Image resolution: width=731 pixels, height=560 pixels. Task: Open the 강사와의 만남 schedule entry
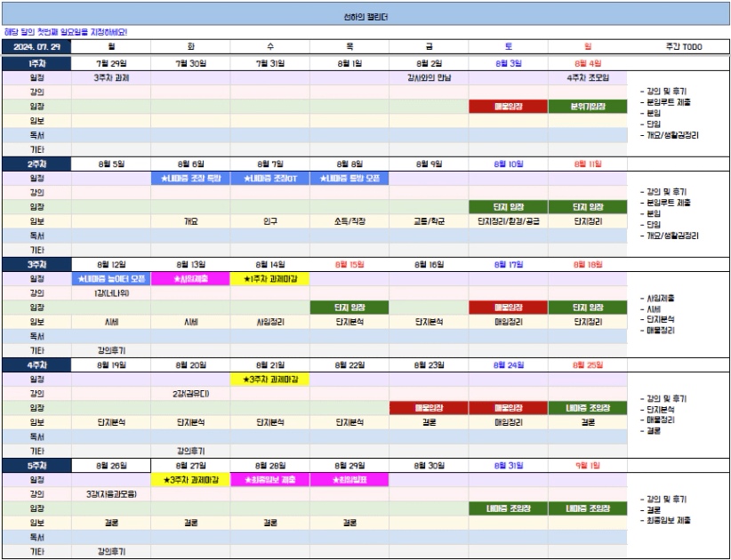(429, 77)
